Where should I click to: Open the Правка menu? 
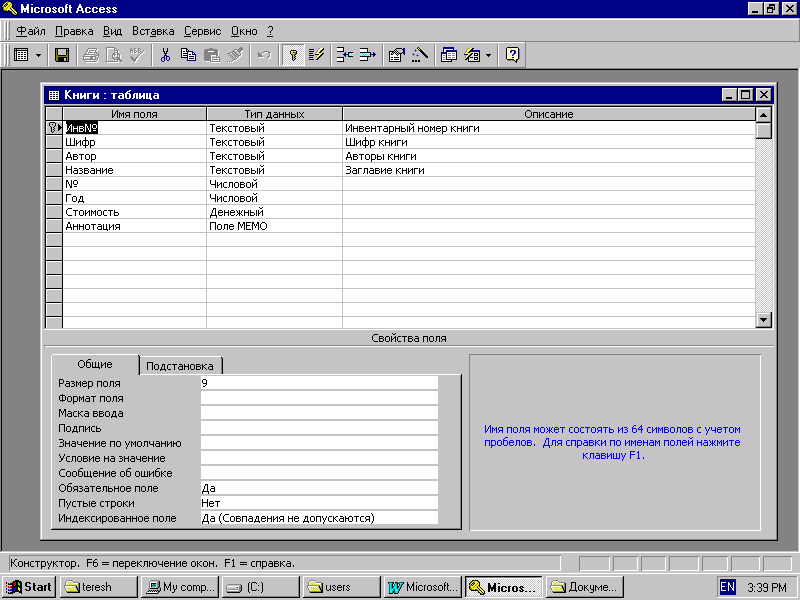(74, 31)
